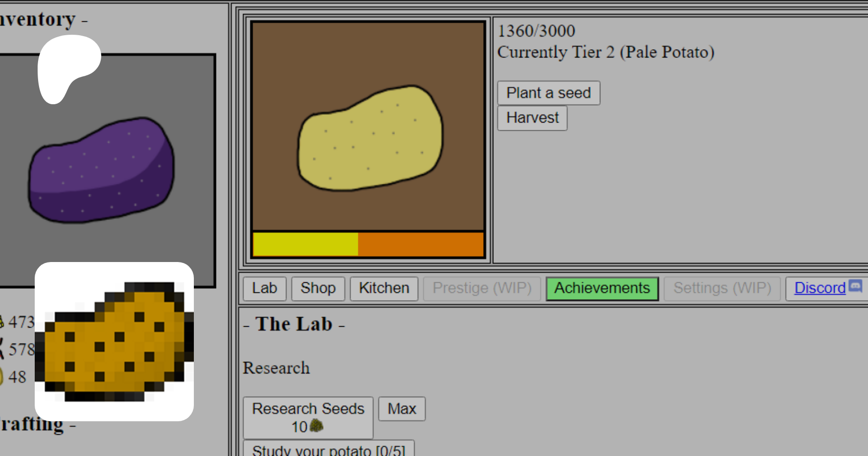868x456 pixels.
Task: Follow the Discord link
Action: click(x=819, y=288)
